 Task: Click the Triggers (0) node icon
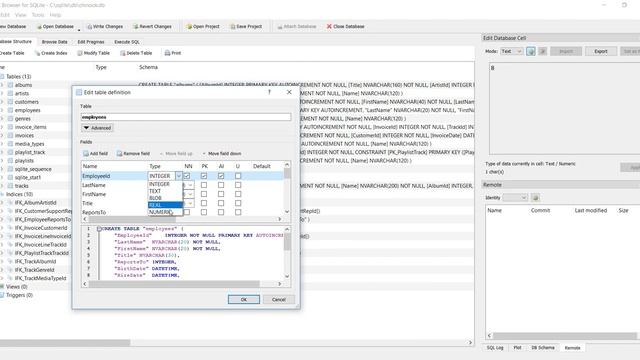[2, 295]
